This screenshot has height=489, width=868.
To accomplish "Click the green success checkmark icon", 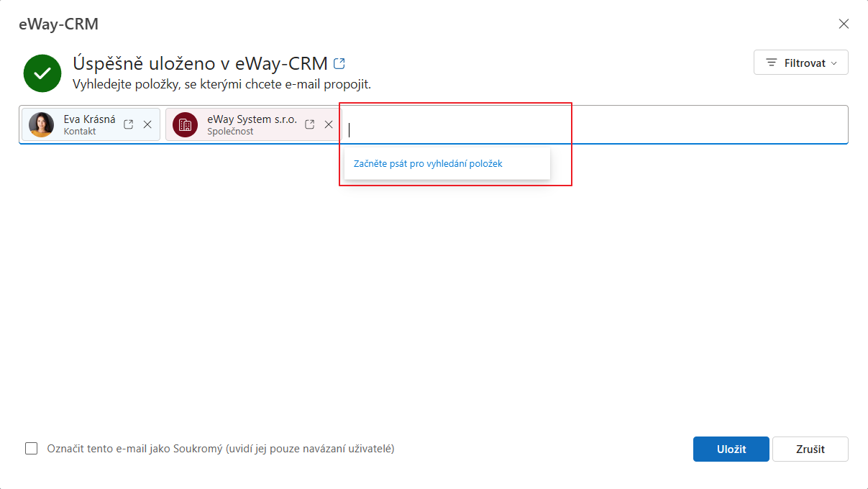I will pyautogui.click(x=42, y=73).
